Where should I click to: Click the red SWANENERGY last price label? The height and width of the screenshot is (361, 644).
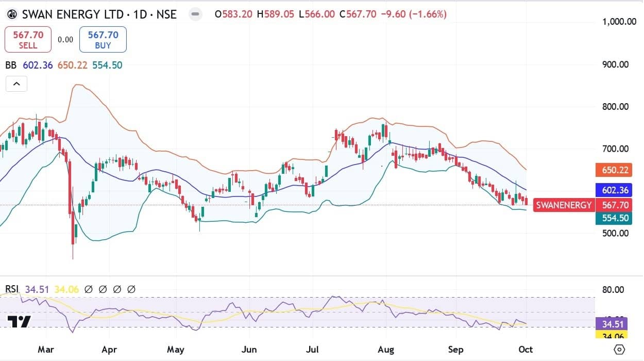point(564,205)
